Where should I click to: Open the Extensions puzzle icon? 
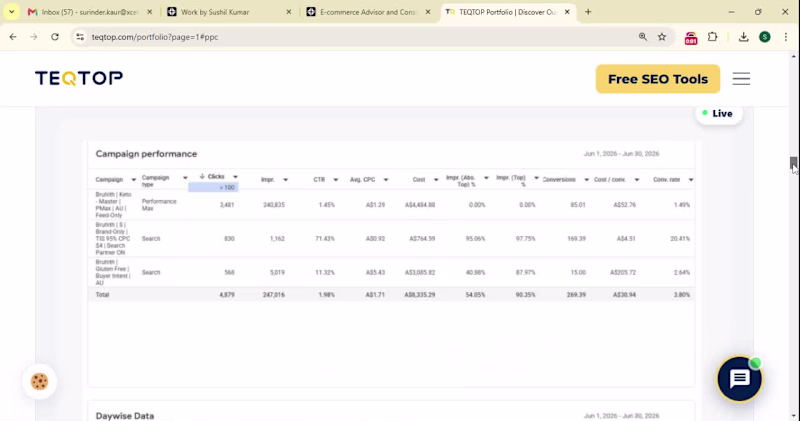712,37
